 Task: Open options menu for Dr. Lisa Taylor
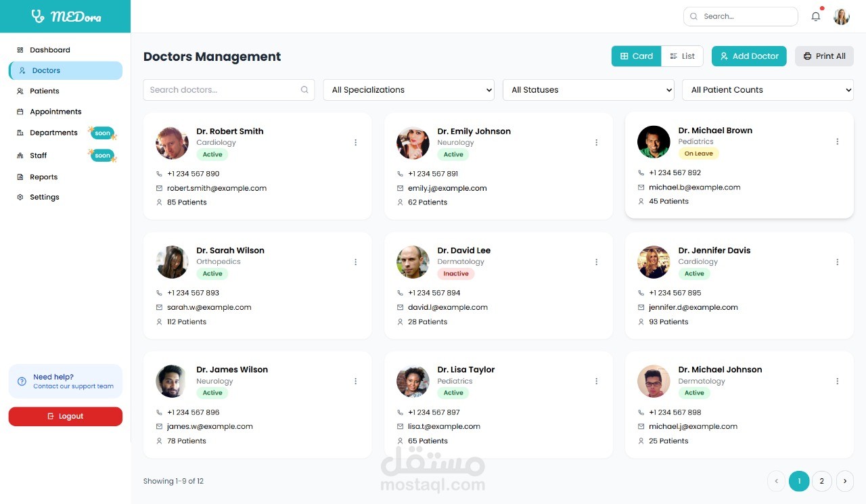[596, 381]
